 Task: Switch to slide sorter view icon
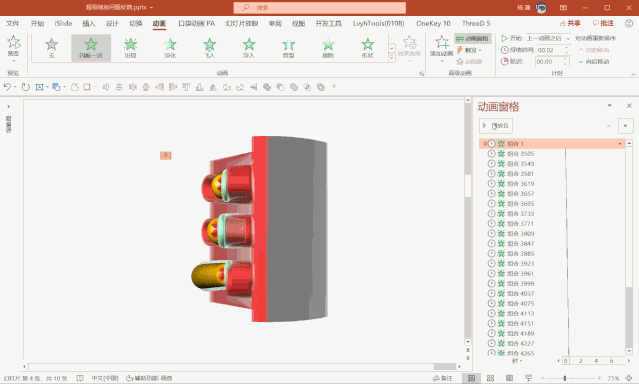pyautogui.click(x=491, y=378)
